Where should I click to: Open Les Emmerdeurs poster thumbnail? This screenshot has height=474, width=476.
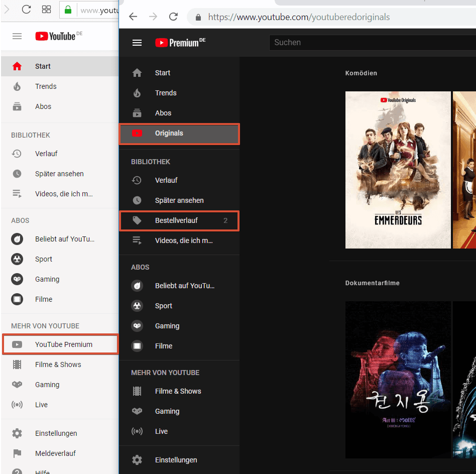(398, 170)
